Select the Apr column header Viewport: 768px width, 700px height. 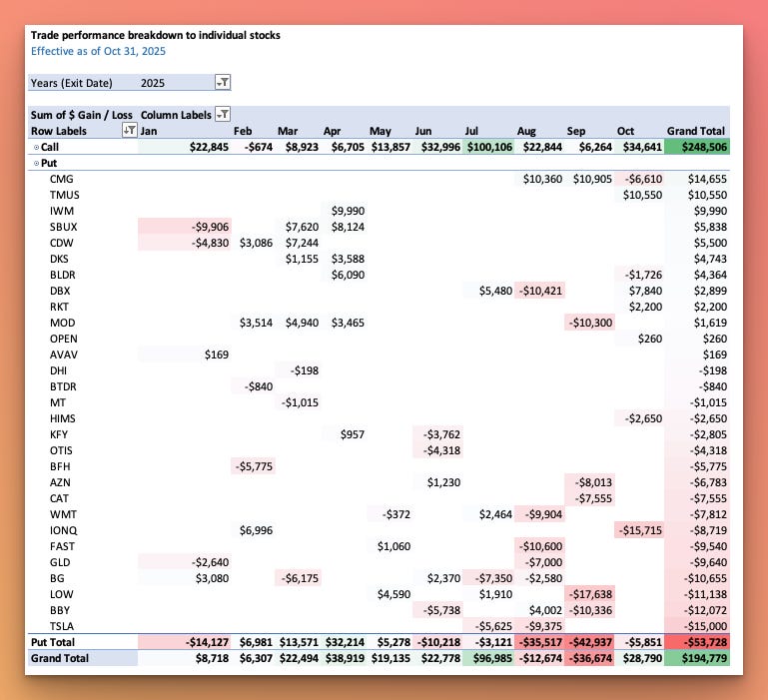tap(333, 131)
